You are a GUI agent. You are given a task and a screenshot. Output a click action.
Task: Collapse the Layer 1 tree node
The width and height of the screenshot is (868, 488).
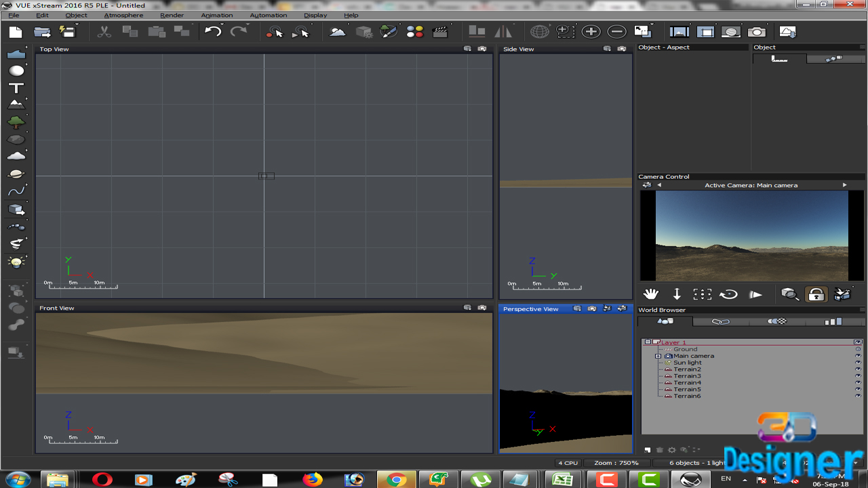click(x=648, y=342)
